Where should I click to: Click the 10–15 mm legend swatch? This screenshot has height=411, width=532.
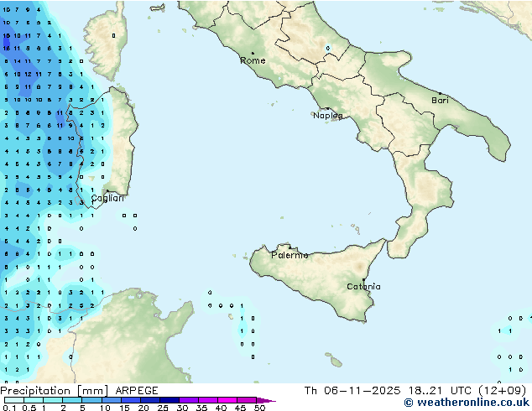(111, 400)
